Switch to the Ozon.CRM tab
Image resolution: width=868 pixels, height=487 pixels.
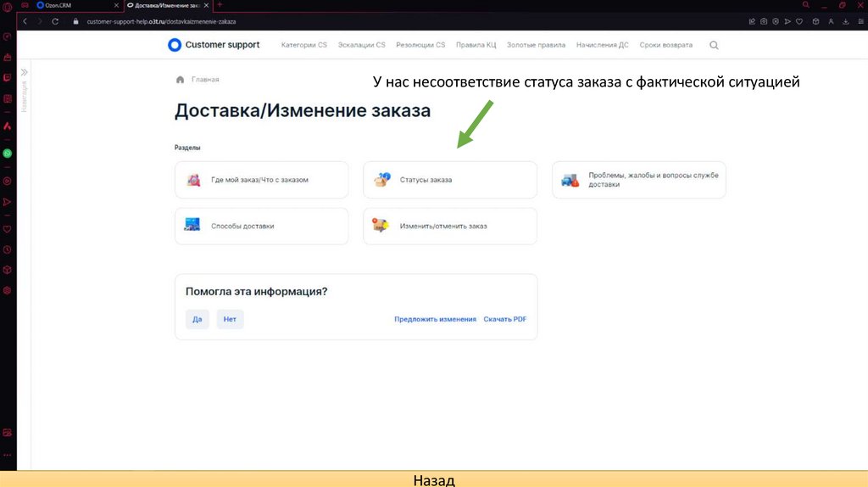(x=77, y=5)
